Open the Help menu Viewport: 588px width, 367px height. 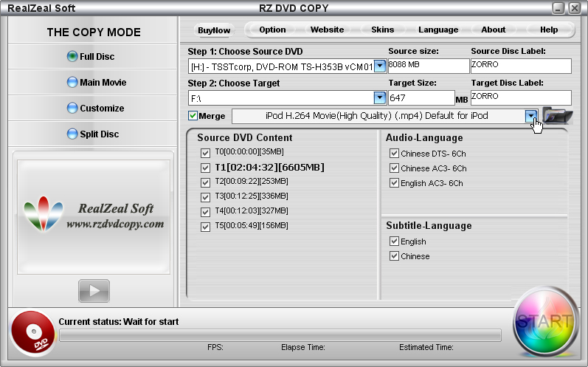pos(549,30)
